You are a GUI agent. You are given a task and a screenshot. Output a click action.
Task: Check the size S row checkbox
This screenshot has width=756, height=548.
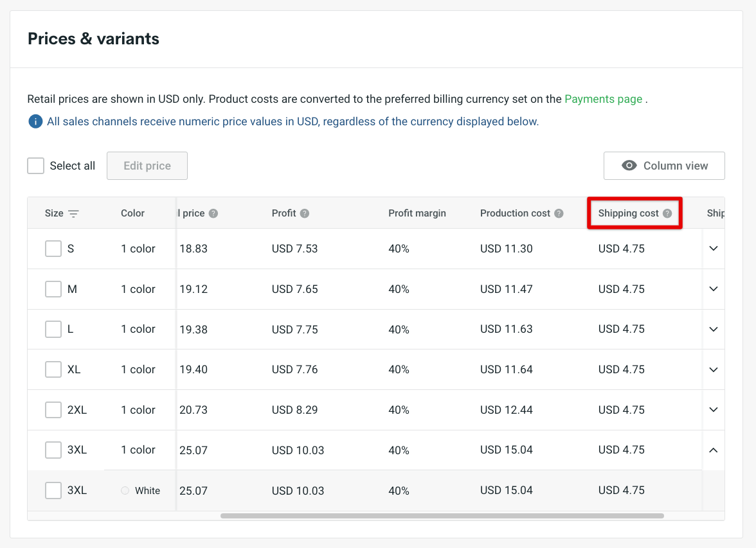pos(53,249)
